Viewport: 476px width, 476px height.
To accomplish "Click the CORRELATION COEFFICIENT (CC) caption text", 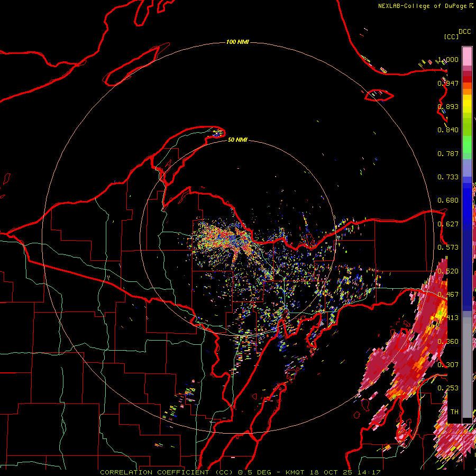I will pos(167,472).
